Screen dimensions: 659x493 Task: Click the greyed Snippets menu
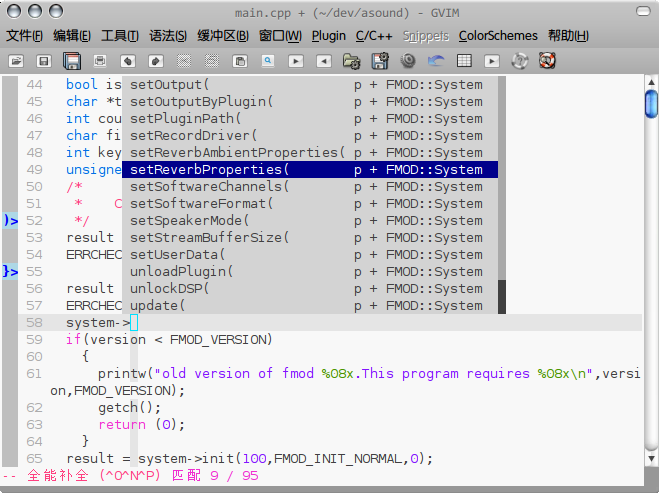click(426, 36)
